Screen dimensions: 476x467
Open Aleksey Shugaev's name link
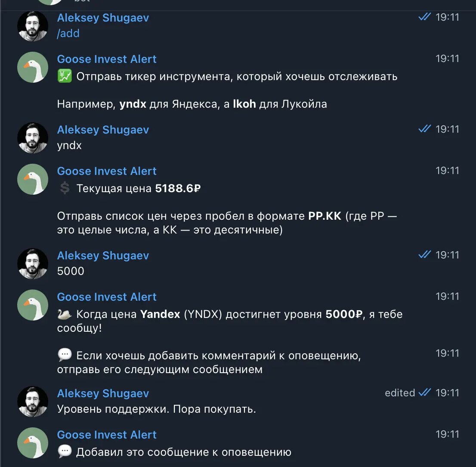[103, 18]
